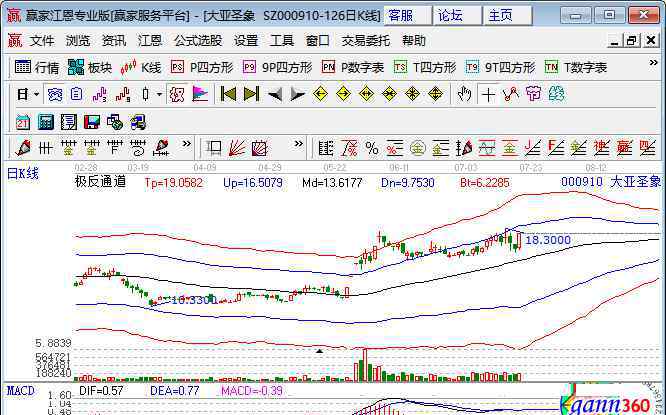The image size is (666, 415).
Task: Restore the inner chart window
Action: [632, 41]
